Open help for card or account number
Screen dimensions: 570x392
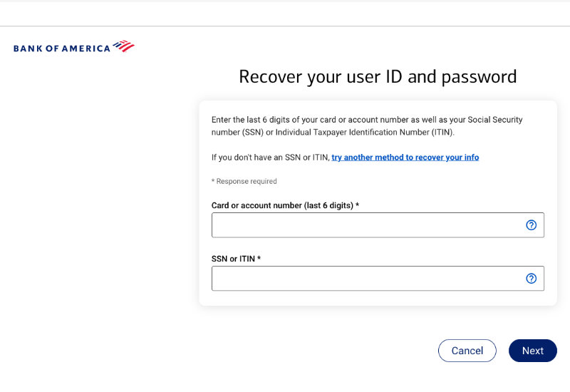pos(531,225)
